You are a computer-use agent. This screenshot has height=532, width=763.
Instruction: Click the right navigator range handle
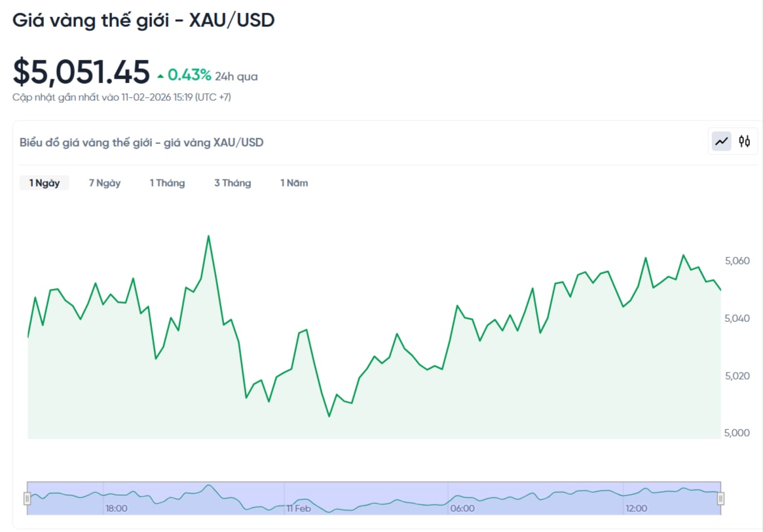(720, 498)
